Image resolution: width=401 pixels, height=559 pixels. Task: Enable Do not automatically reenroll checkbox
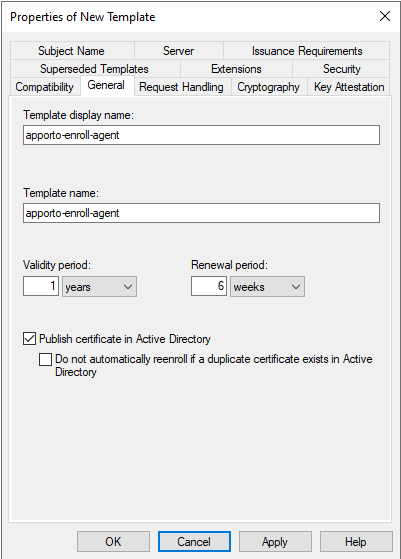[x=45, y=359]
